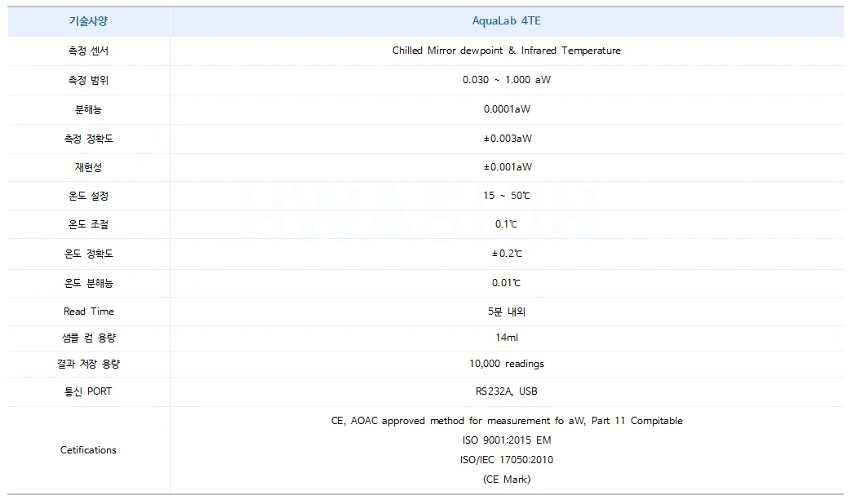Screen dimensions: 856x504
Task: Click the '0.030 ~ 1.000 aW' value
Action: coord(507,80)
